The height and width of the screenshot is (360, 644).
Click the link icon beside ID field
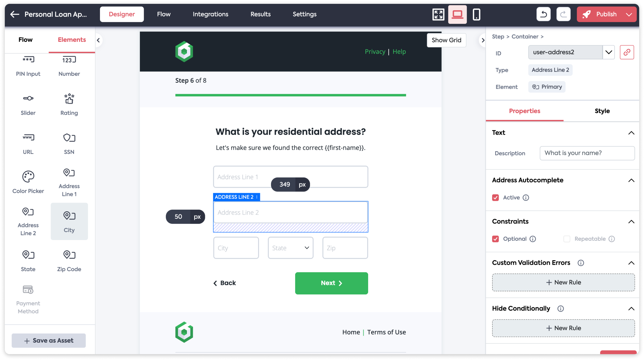pos(626,52)
